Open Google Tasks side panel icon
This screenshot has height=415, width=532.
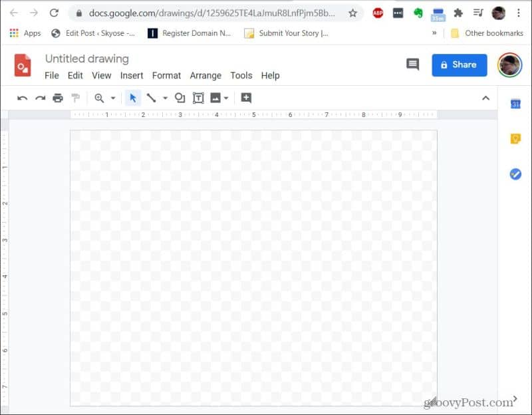tap(515, 174)
